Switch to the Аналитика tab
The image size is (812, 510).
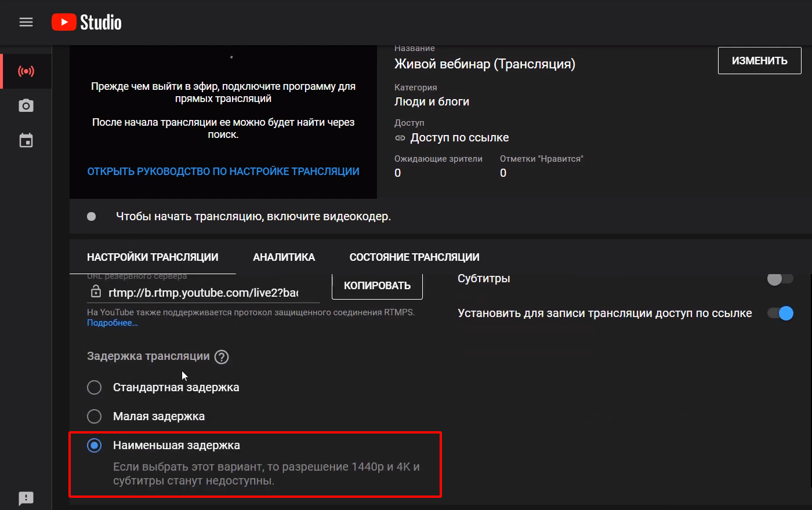point(284,257)
